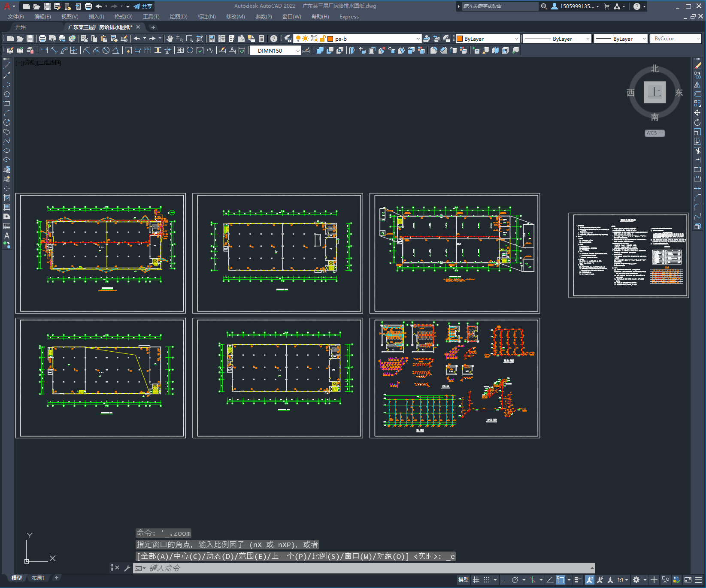Toggle object snap tracking in status bar
The width and height of the screenshot is (706, 588).
coord(550,580)
